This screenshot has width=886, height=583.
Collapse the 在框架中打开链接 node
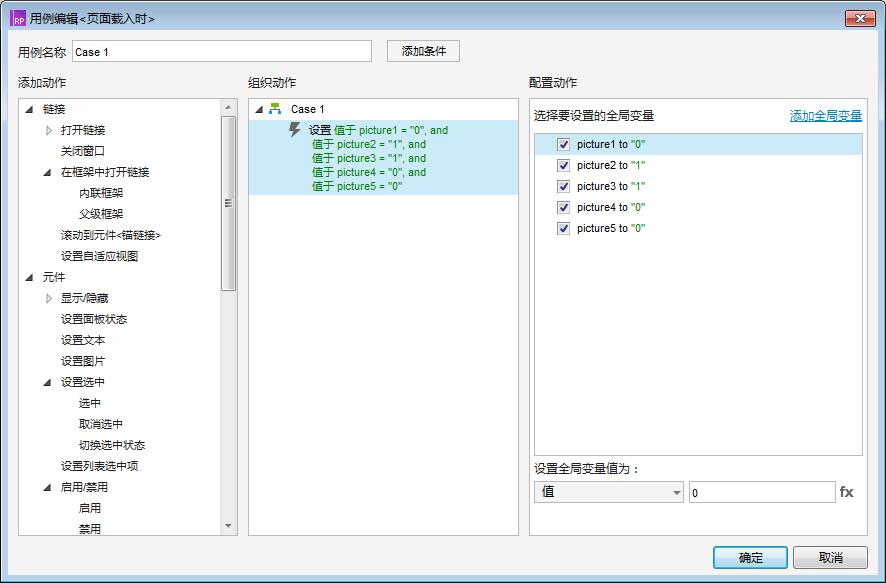coord(47,172)
